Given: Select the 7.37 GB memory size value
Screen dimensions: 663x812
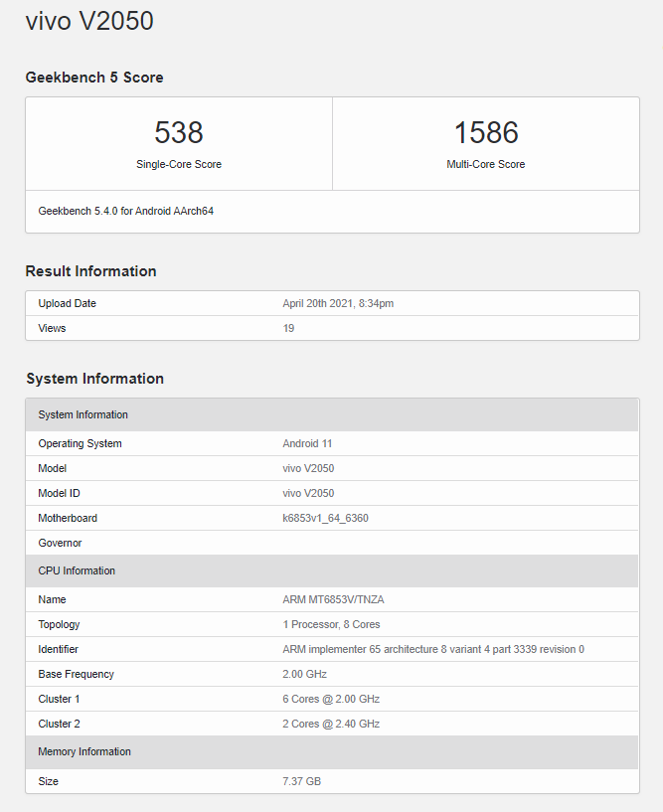Looking at the screenshot, I should 302,781.
